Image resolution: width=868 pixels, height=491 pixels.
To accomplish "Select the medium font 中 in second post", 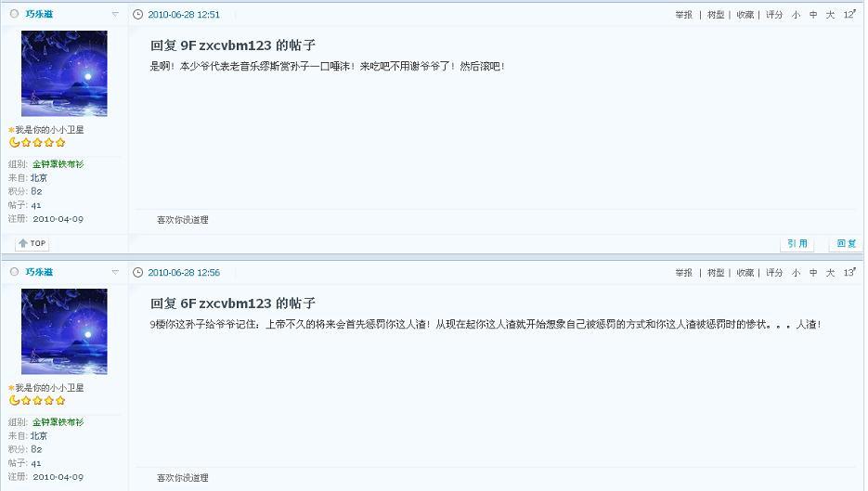I will (812, 273).
